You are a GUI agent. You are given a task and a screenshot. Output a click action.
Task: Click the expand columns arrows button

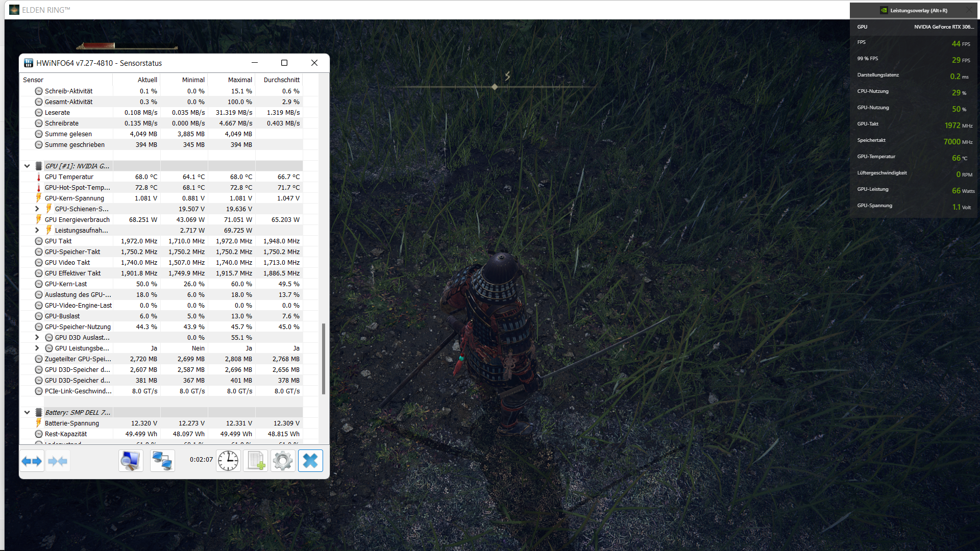tap(32, 461)
